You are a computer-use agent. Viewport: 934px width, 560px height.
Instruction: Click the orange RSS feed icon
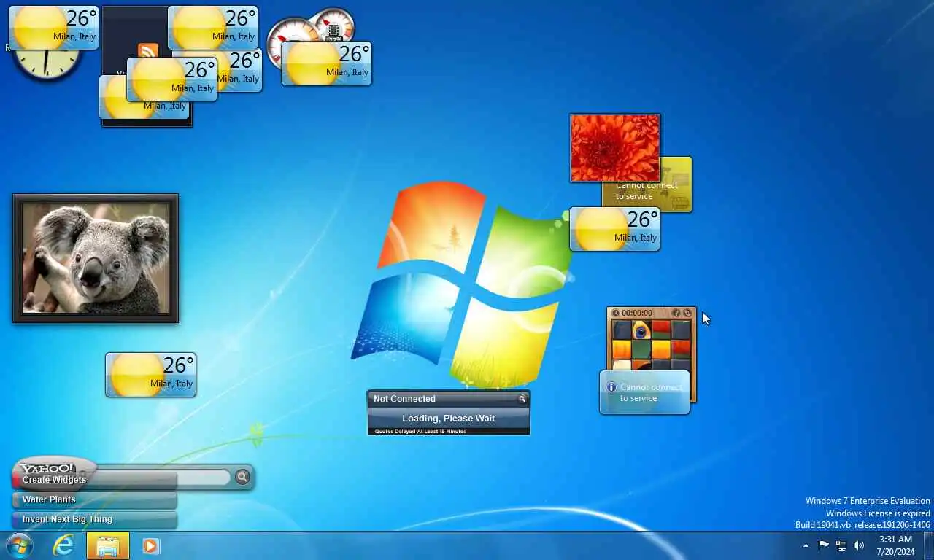[148, 51]
